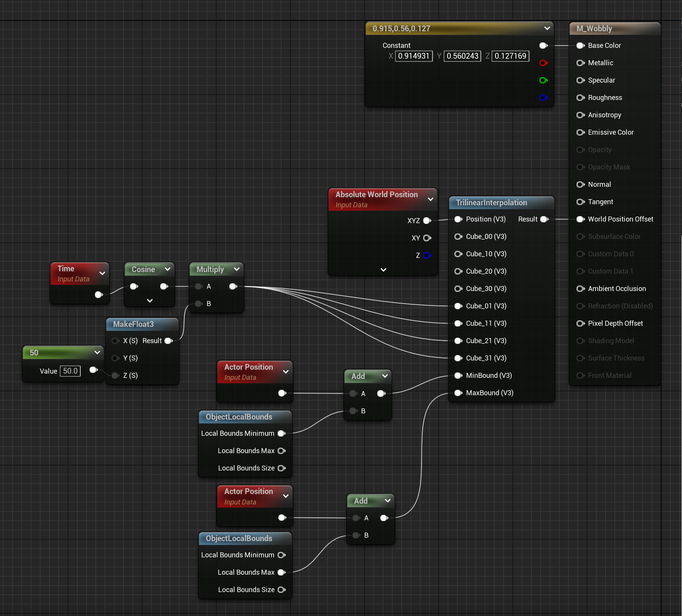The height and width of the screenshot is (616, 682).
Task: Click the Normal input pin
Action: coord(580,184)
